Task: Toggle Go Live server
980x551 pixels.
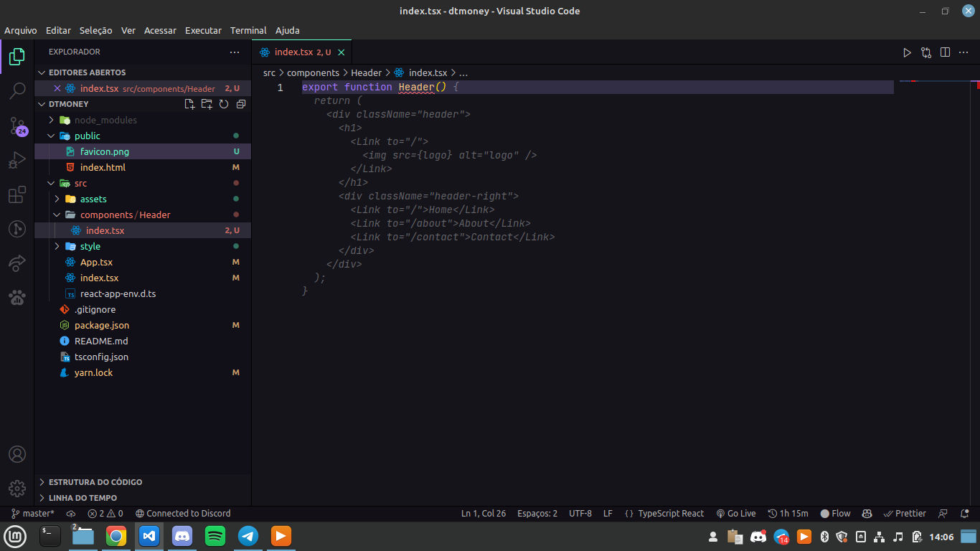Action: (736, 514)
